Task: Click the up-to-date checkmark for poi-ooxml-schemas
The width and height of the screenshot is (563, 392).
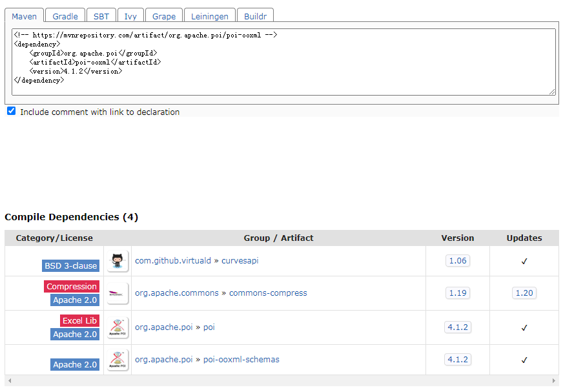Action: (x=524, y=360)
